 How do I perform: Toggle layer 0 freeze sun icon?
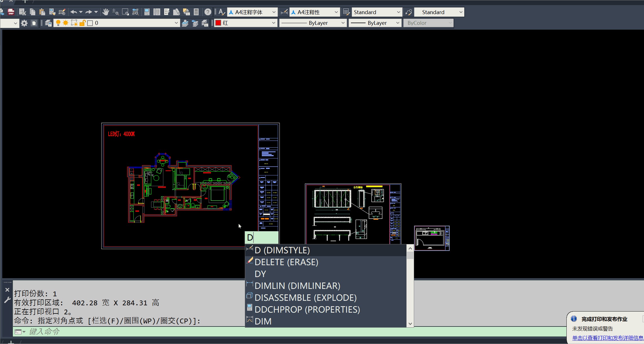[x=66, y=23]
